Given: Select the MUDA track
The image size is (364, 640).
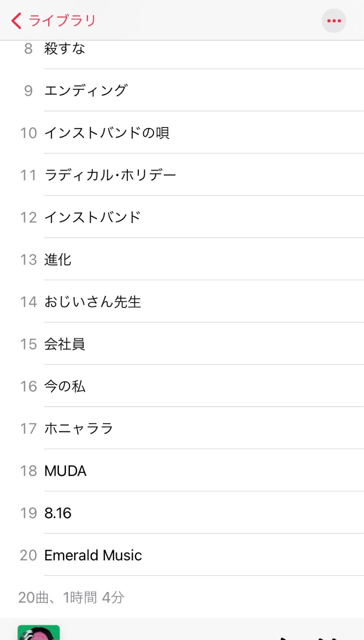Looking at the screenshot, I should point(65,471).
